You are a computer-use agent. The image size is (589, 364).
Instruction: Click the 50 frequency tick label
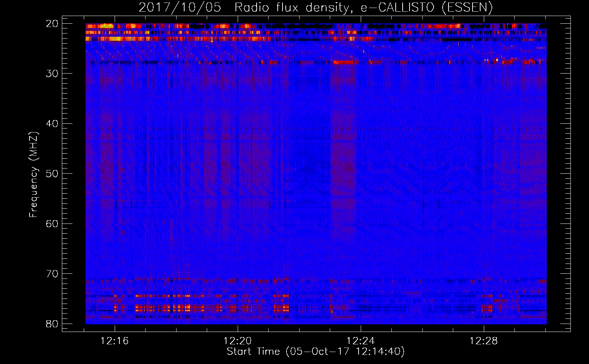pyautogui.click(x=52, y=174)
